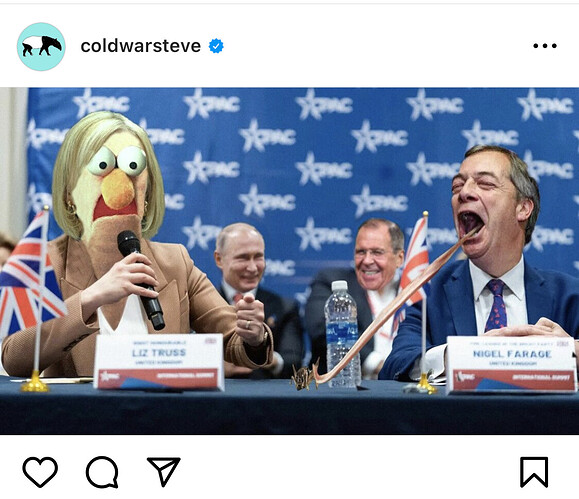Visit the coldwarsteve username link
Viewport: 579px width, 499px height.
pyautogui.click(x=141, y=46)
